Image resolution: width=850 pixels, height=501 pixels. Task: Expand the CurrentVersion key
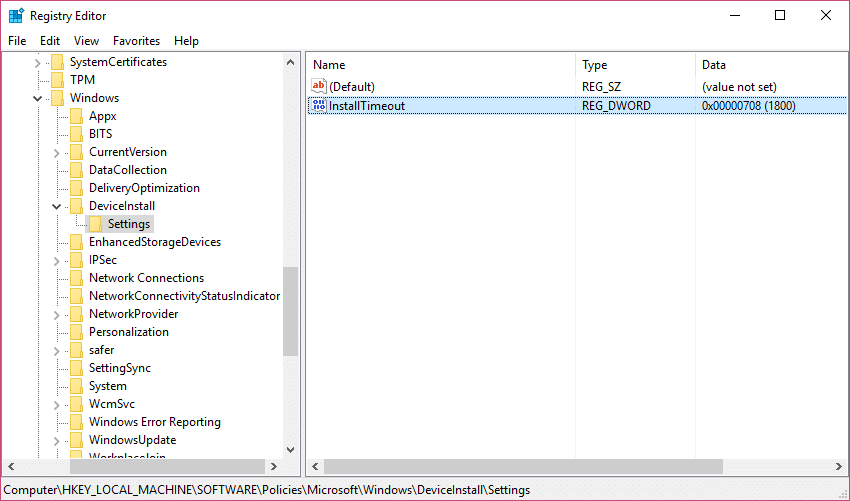56,153
